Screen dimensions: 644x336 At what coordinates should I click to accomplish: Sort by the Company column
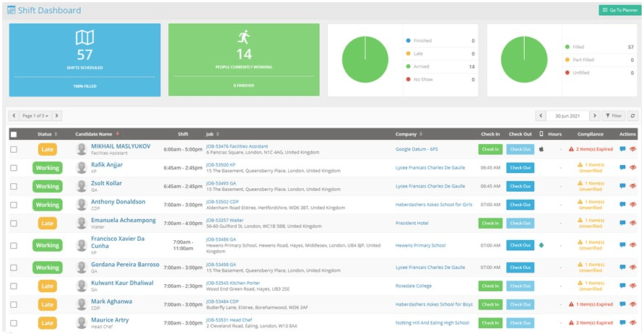tap(409, 134)
